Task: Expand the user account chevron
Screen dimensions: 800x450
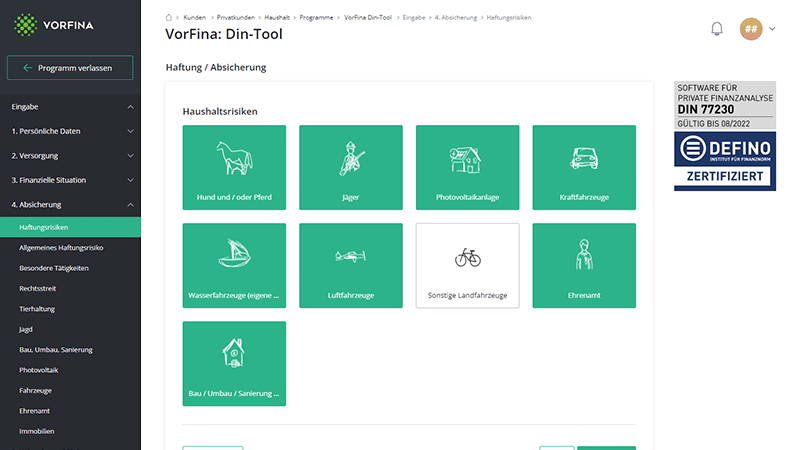Action: tap(772, 29)
